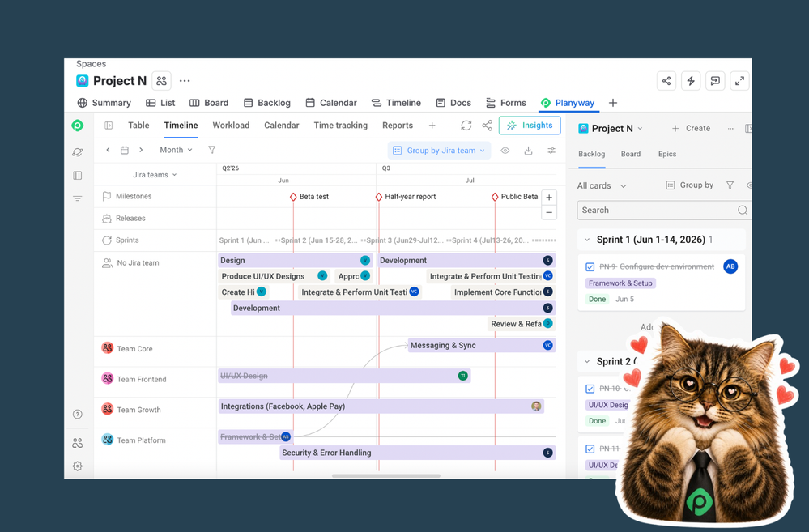Open the Epics tab in right panel
Image resolution: width=809 pixels, height=532 pixels.
click(x=667, y=154)
